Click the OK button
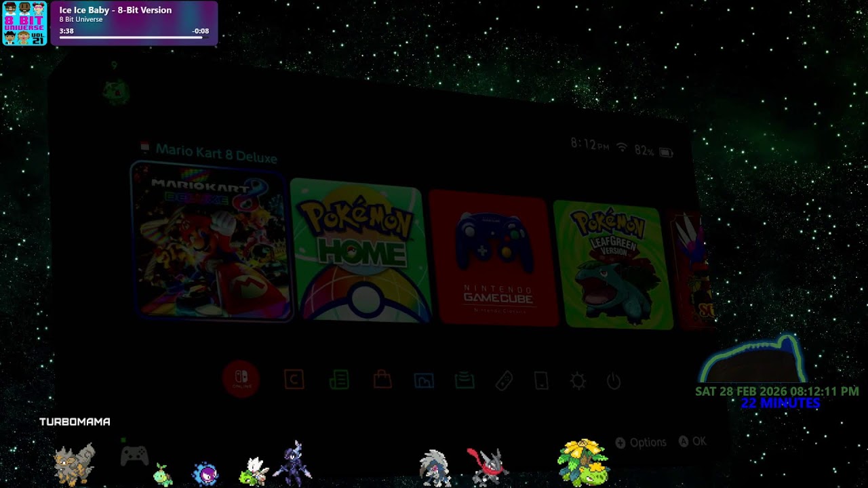Screen dimensions: 868x488 coord(692,441)
